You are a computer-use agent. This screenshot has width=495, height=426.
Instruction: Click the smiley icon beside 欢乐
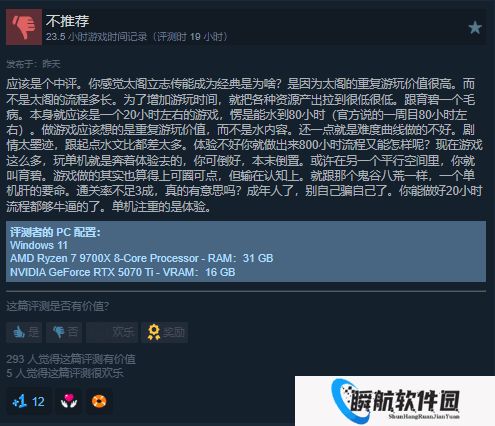(100, 332)
